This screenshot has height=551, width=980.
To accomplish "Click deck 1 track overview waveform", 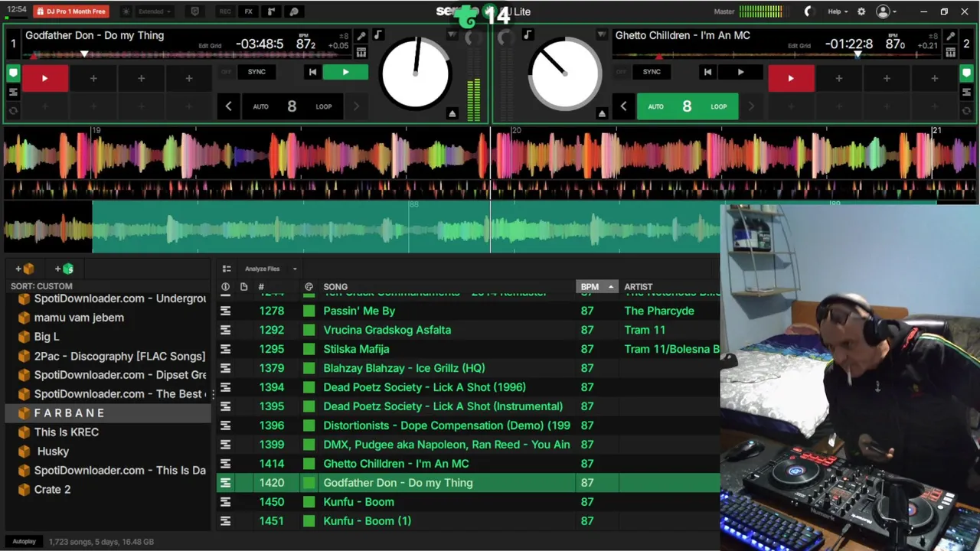I will (x=188, y=55).
